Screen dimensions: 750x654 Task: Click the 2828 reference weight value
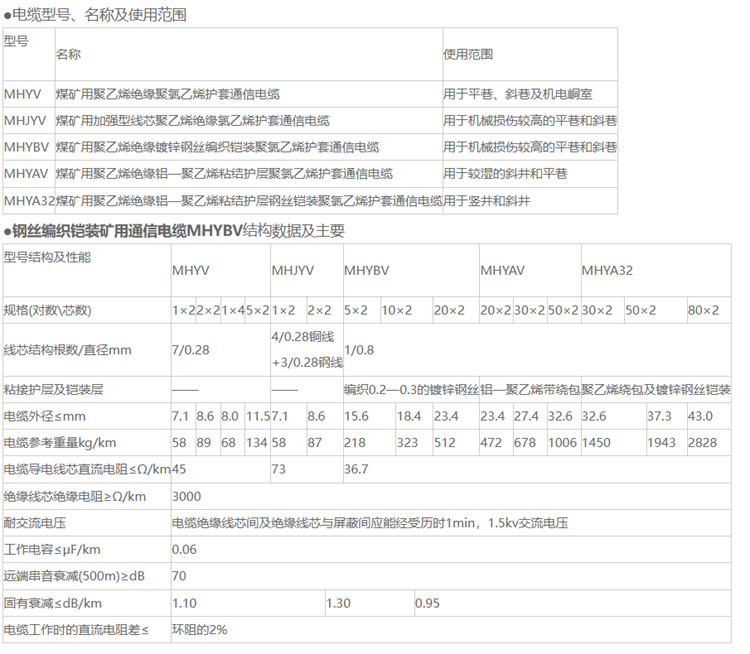pos(701,442)
